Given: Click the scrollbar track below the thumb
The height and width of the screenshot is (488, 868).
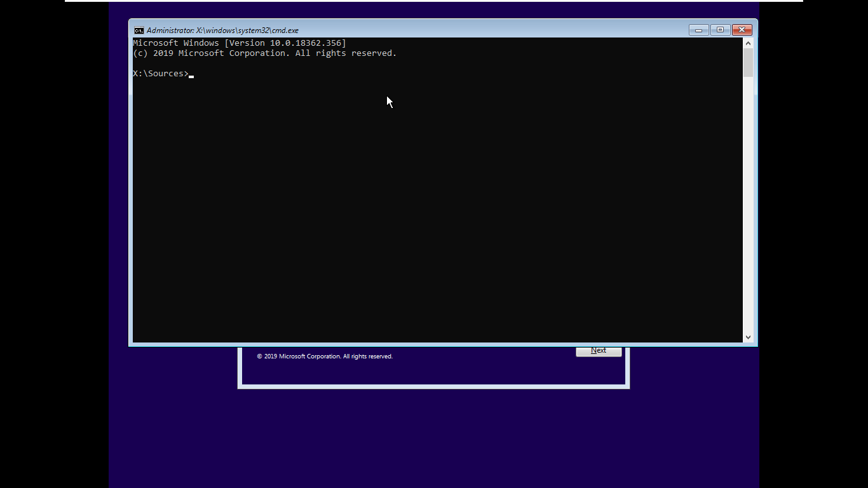Looking at the screenshot, I should tap(748, 203).
